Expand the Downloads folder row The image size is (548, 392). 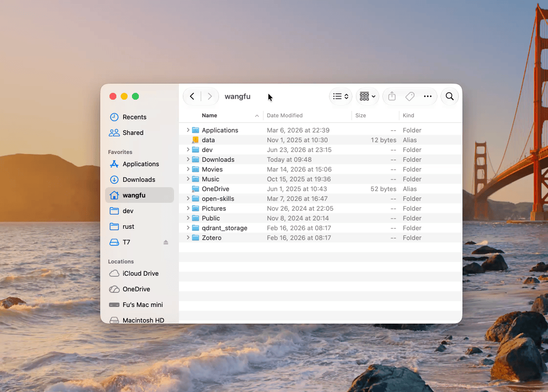point(188,159)
